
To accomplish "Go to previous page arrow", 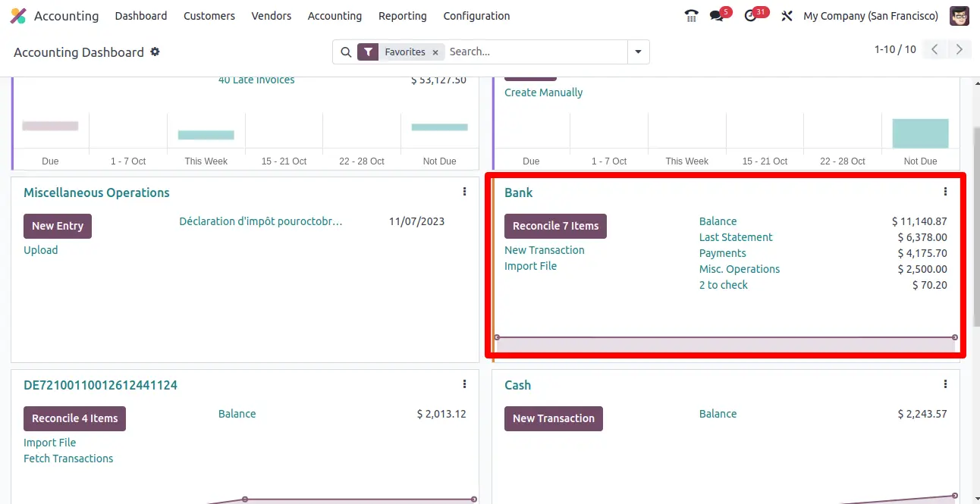I will [x=935, y=49].
